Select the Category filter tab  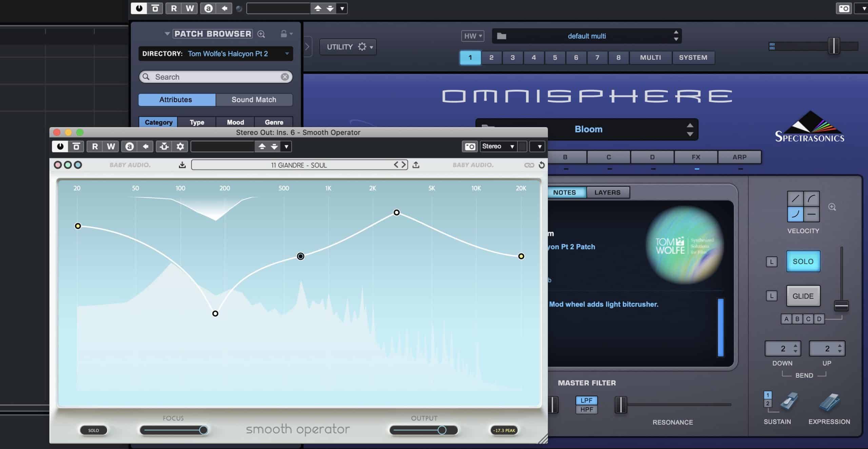[158, 122]
